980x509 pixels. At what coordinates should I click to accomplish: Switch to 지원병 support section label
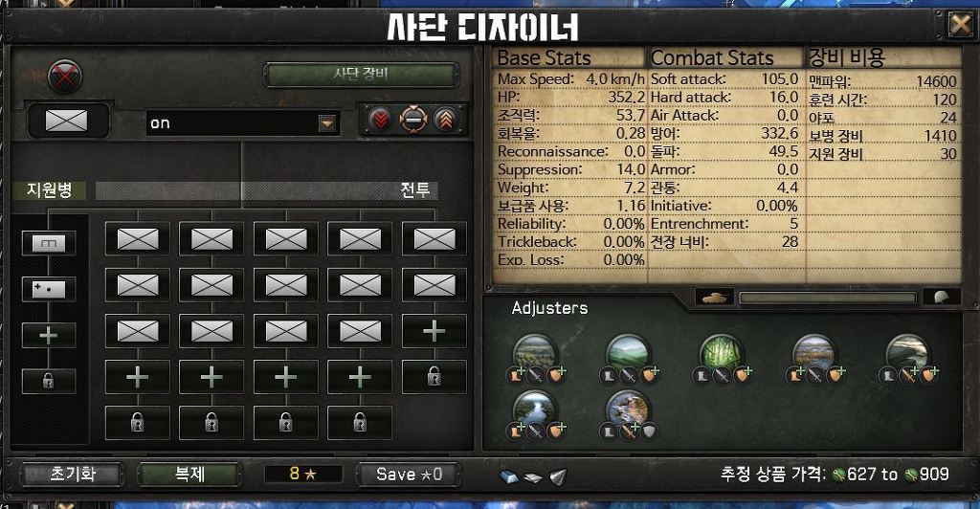50,190
